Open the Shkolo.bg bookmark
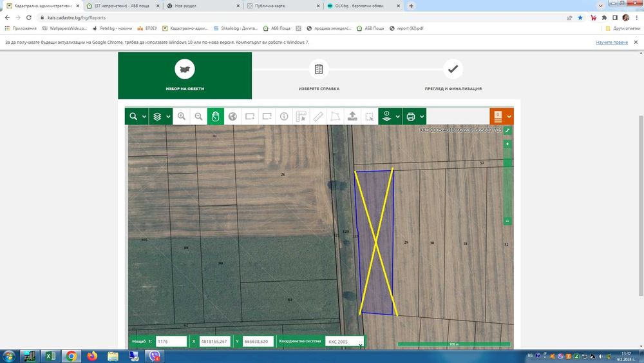The height and width of the screenshot is (363, 644). pos(235,28)
